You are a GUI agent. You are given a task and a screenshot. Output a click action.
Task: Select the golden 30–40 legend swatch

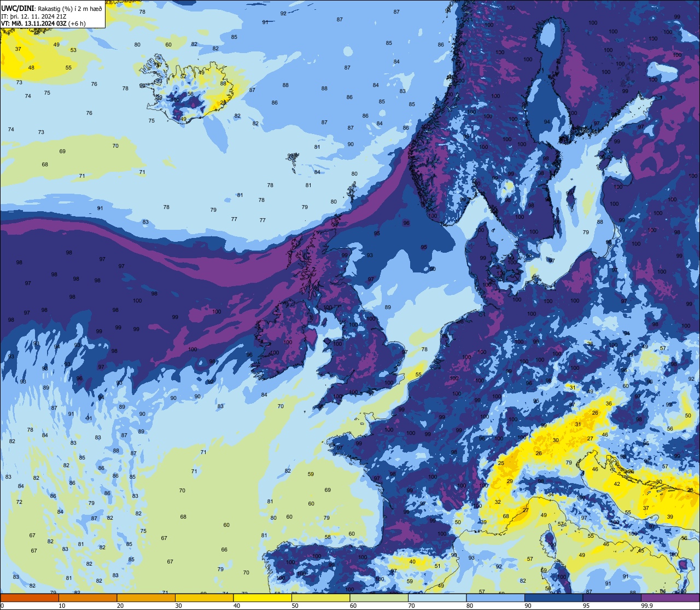pyautogui.click(x=204, y=597)
